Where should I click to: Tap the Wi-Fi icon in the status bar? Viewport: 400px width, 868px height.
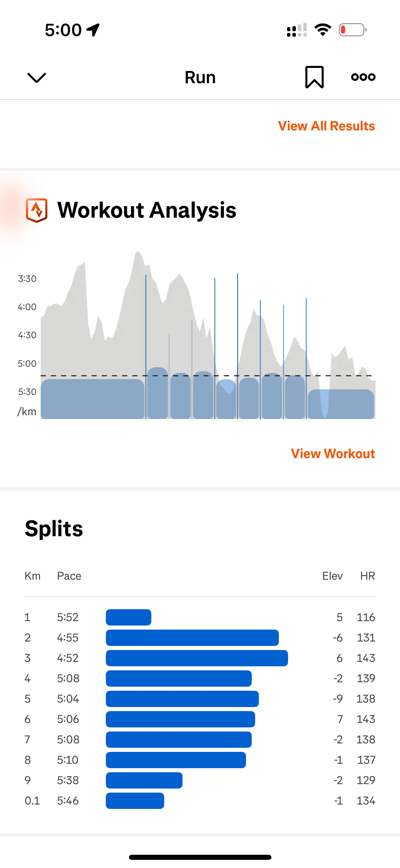click(322, 30)
